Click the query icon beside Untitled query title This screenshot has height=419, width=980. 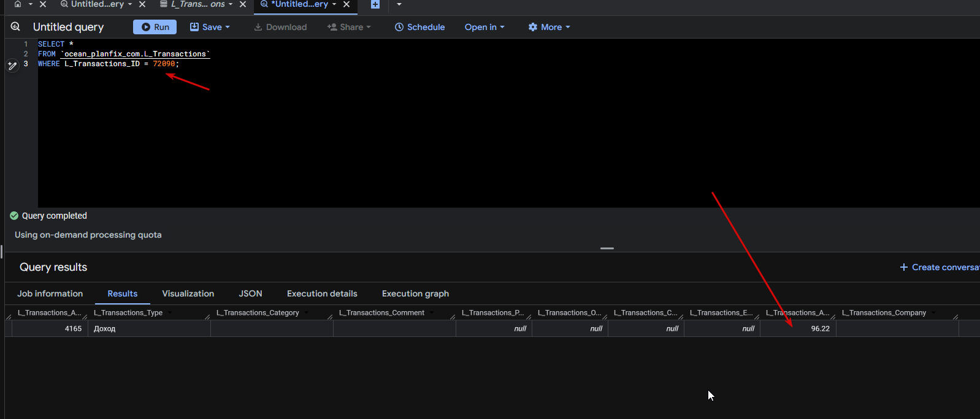[x=15, y=26]
